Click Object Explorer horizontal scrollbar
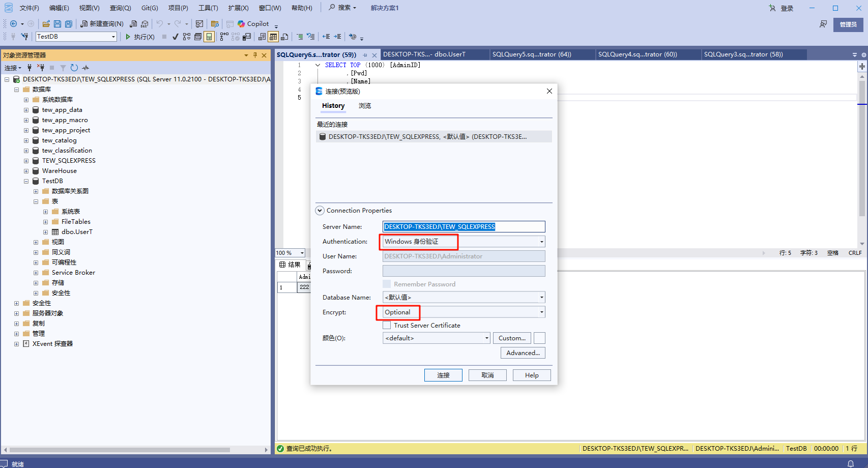Screen dimensions: 868x468 point(120,450)
